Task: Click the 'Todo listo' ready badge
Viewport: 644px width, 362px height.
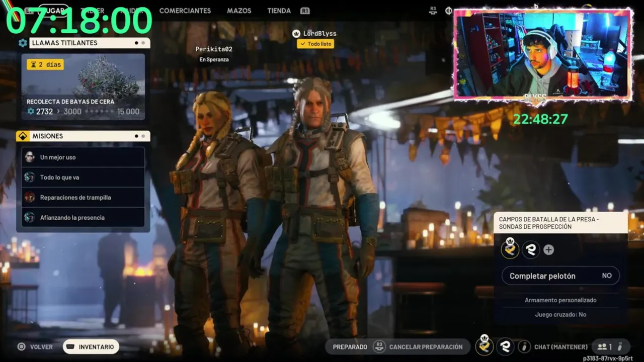Action: 315,44
